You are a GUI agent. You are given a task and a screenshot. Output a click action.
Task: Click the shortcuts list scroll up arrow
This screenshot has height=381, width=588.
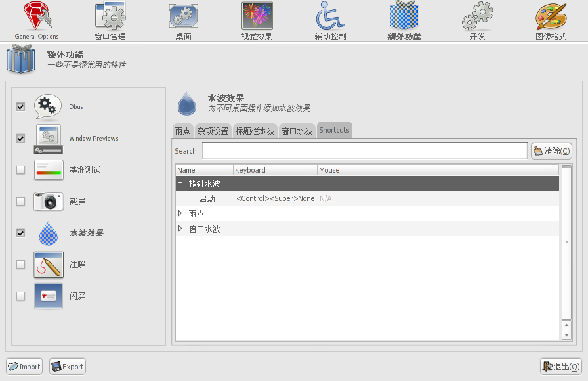coord(566,325)
